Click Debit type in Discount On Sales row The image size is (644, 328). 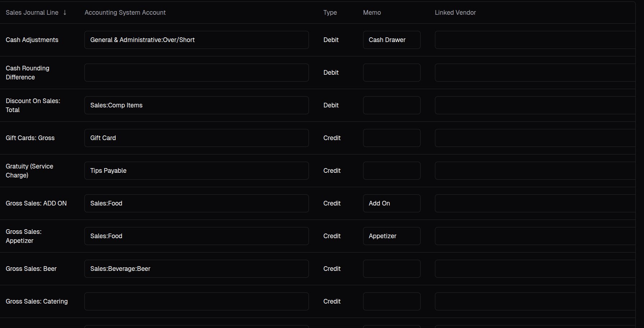(331, 105)
